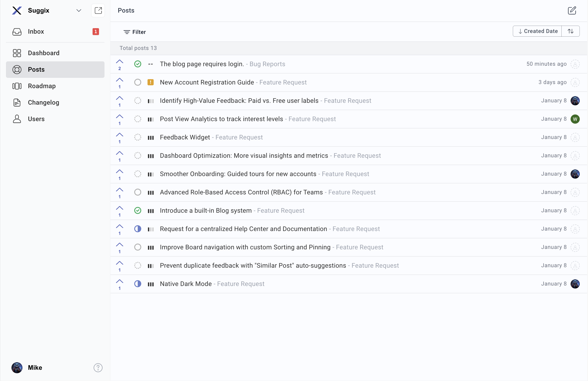This screenshot has height=381, width=588.
Task: Toggle the sort direction arrows button
Action: click(570, 31)
